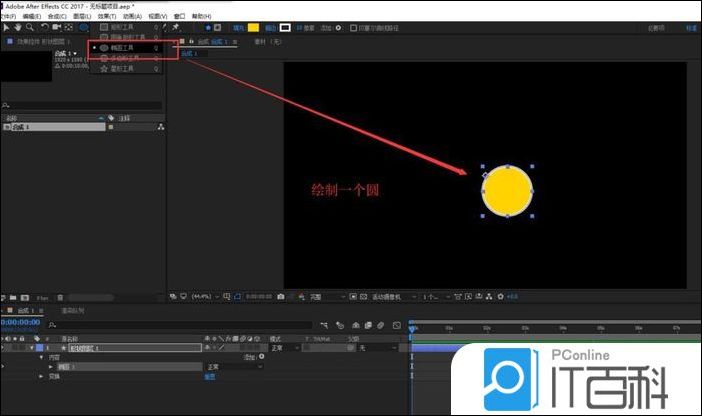Choose the Ellipse tool (椭圆工具) in flyout
The height and width of the screenshot is (416, 702).
coord(125,47)
